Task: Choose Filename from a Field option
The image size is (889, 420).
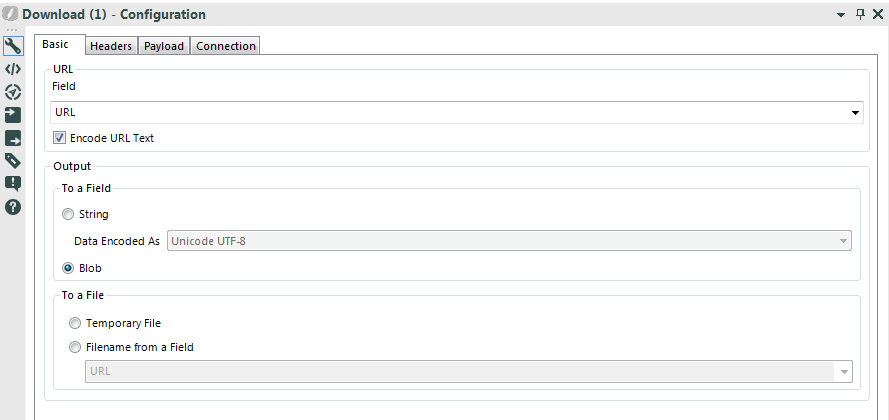Action: click(x=75, y=347)
